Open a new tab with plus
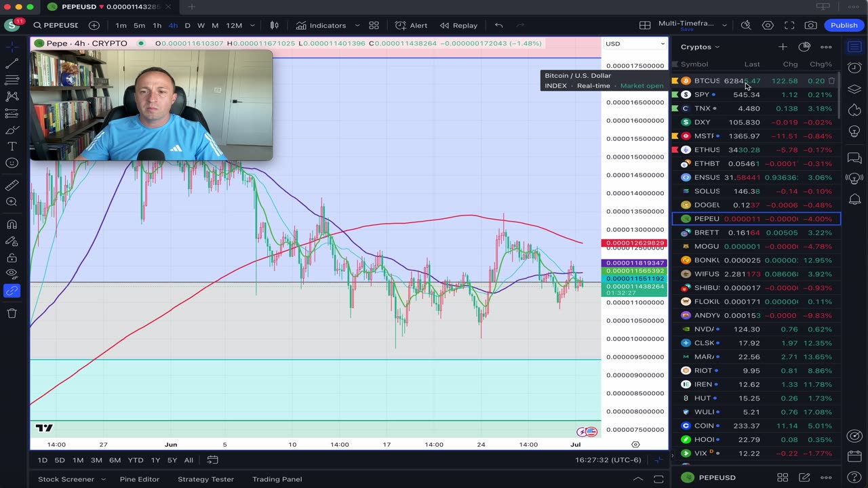The width and height of the screenshot is (868, 488). tap(191, 7)
